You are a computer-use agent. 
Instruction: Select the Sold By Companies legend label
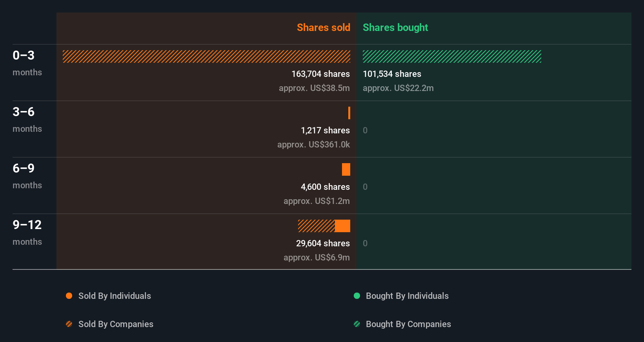(116, 324)
